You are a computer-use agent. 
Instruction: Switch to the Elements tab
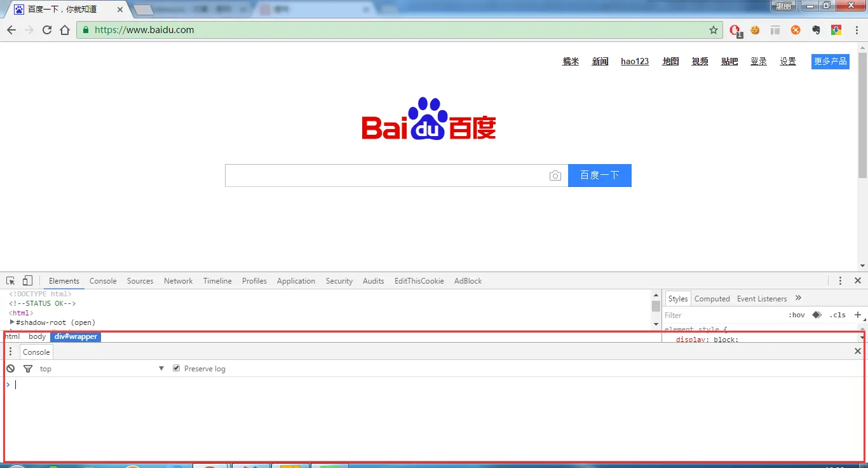(64, 281)
